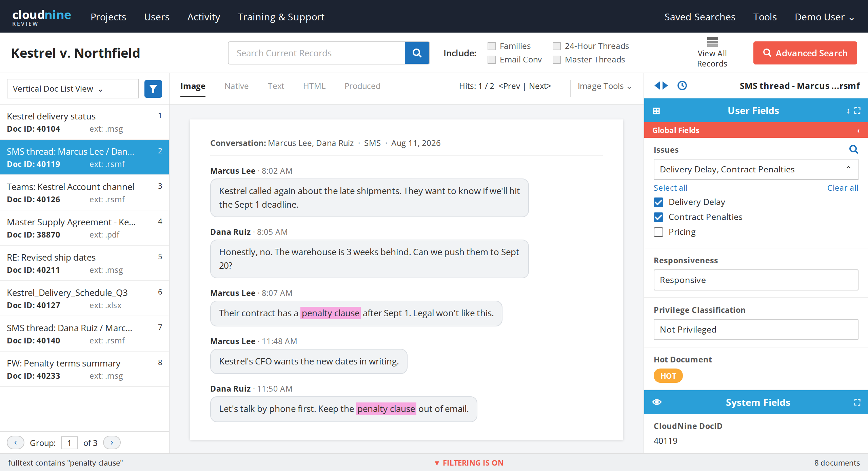This screenshot has height=471, width=868.
Task: Open Saved Searches
Action: 700,17
